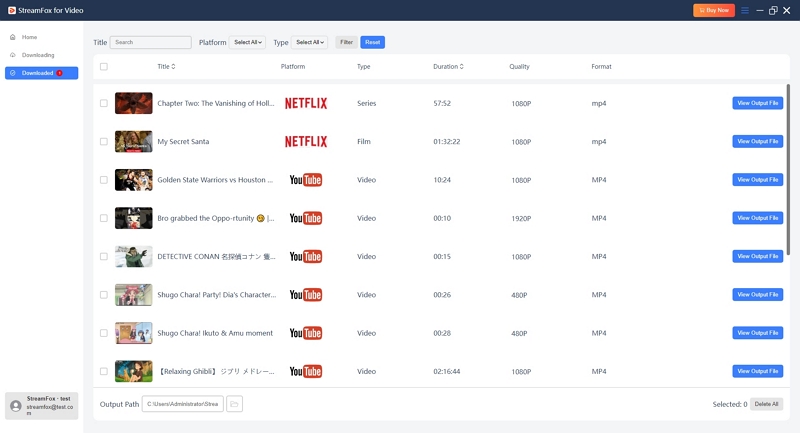The height and width of the screenshot is (433, 800).
Task: Click the 'Series' type cell
Action: pyautogui.click(x=366, y=103)
